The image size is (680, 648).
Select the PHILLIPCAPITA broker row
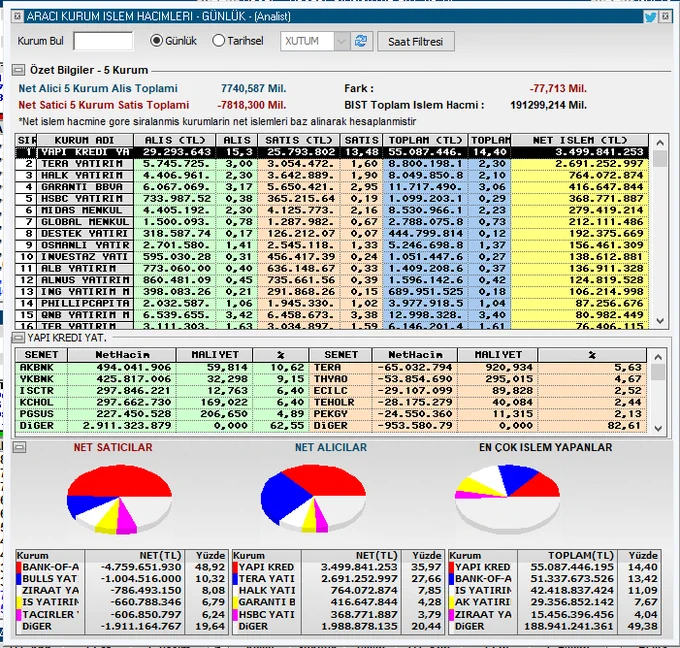coord(332,304)
